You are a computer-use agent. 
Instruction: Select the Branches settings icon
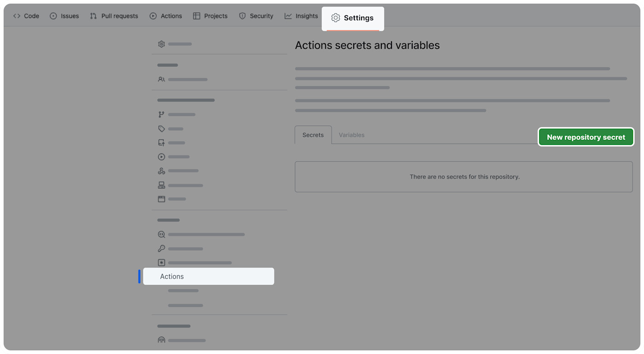click(161, 114)
